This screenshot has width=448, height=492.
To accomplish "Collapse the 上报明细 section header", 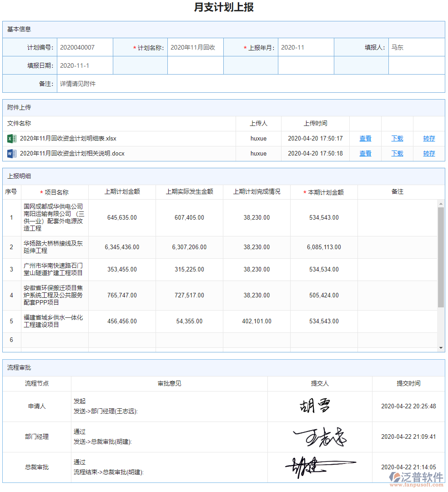I will (x=17, y=176).
